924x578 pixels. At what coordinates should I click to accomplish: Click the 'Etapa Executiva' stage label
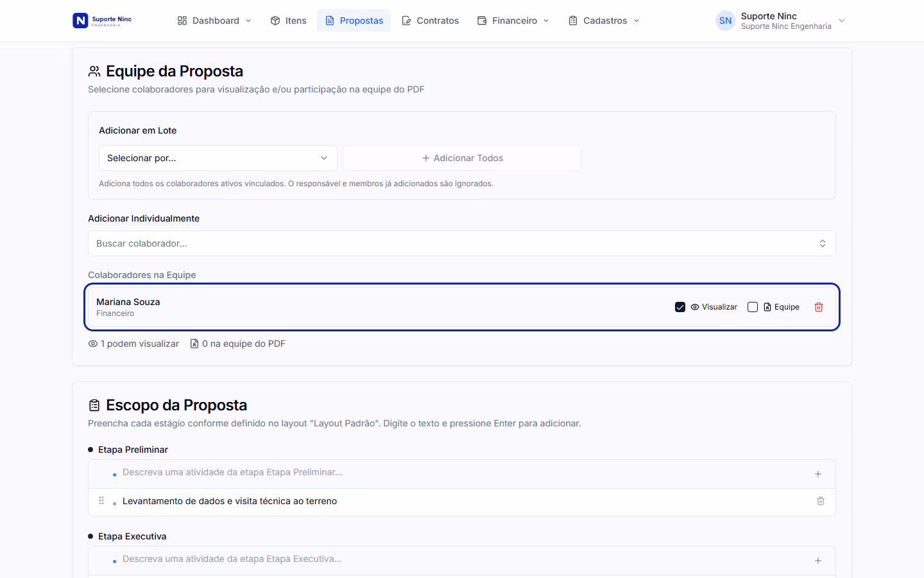click(x=132, y=536)
